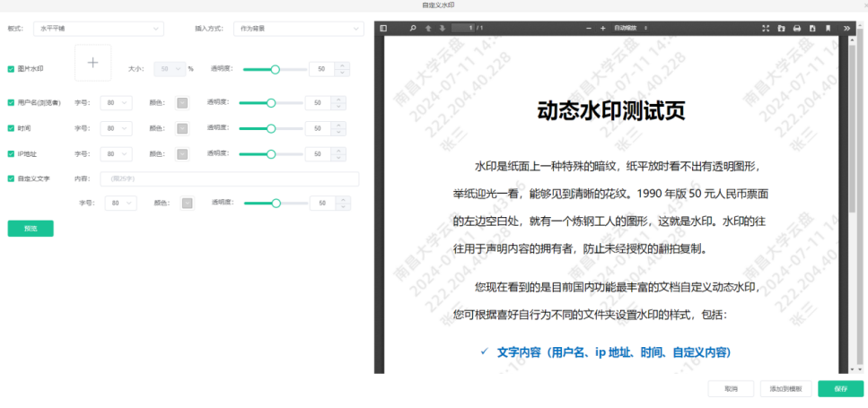Uncheck the 自定义文字 checkbox
Viewport: 868px width, 408px height.
(11, 178)
